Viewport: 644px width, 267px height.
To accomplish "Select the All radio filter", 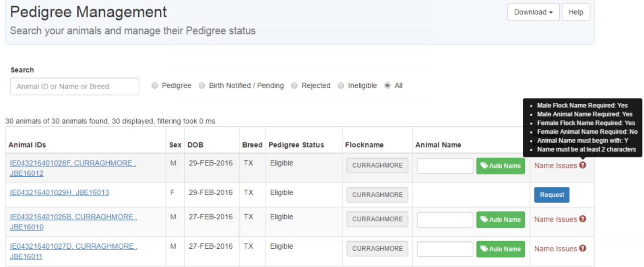I will (x=388, y=86).
